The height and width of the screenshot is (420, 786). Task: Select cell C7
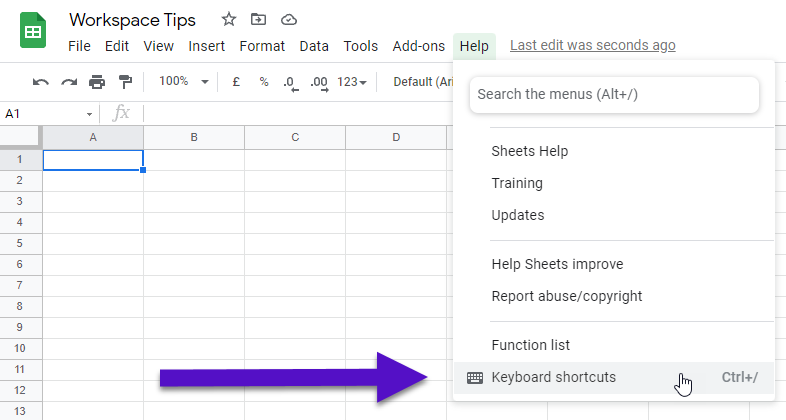click(x=295, y=286)
